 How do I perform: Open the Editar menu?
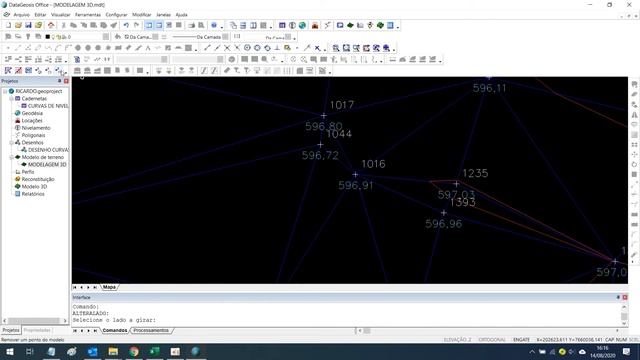point(40,15)
